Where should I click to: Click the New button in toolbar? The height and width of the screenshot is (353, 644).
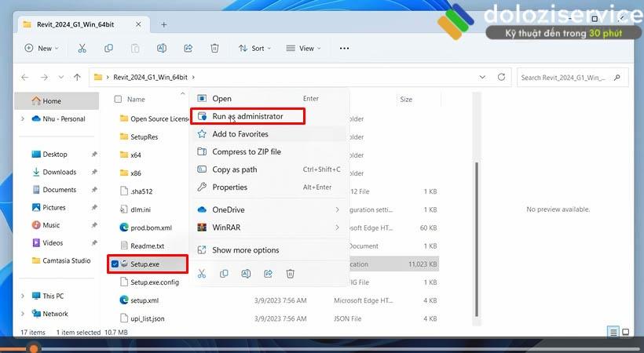tap(39, 48)
